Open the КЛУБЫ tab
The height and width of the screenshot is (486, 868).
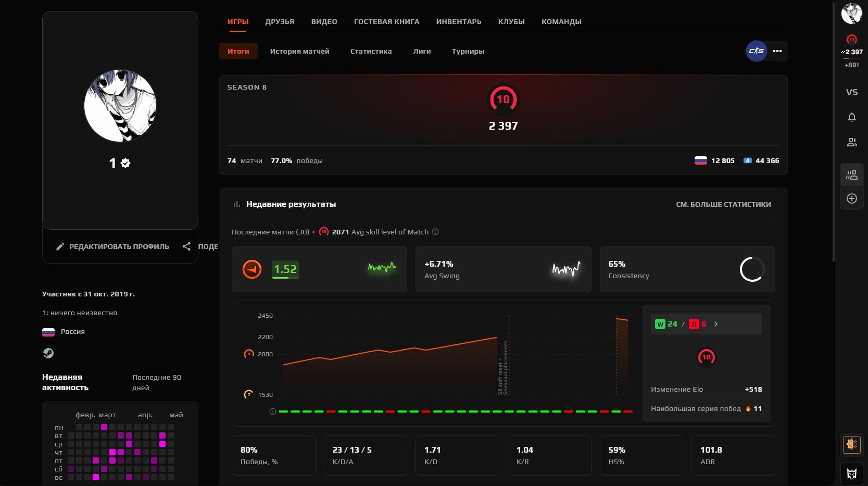coord(511,21)
